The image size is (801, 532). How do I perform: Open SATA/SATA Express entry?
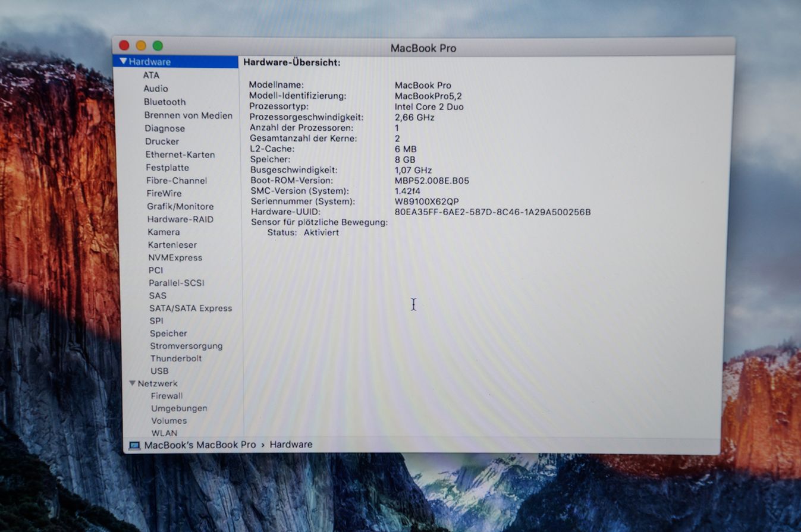click(x=191, y=309)
